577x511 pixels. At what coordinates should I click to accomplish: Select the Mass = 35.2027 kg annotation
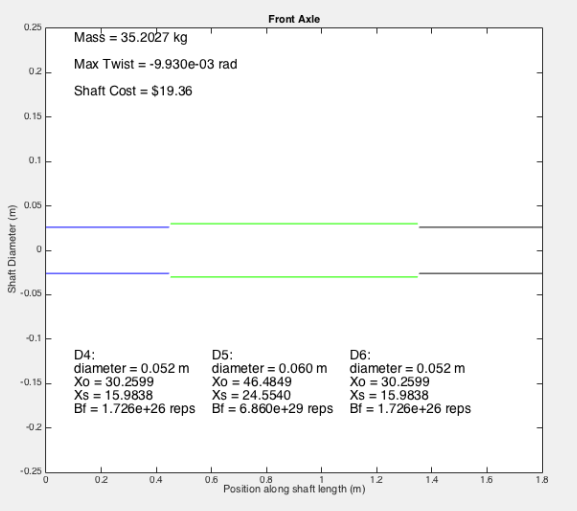tap(131, 38)
